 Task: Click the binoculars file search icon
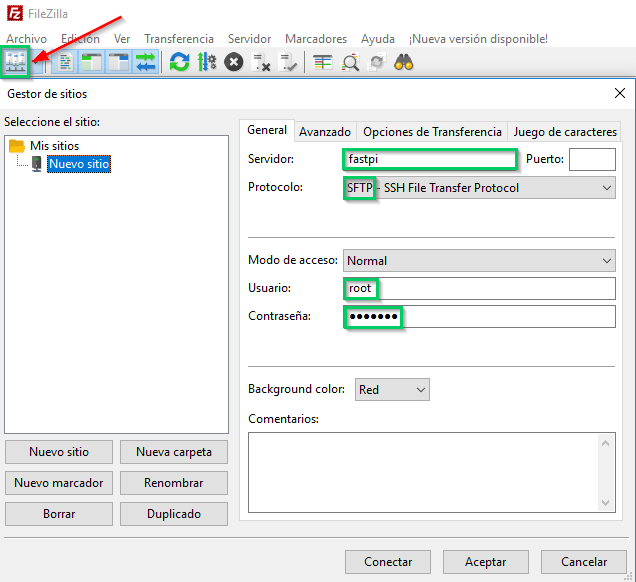point(404,62)
